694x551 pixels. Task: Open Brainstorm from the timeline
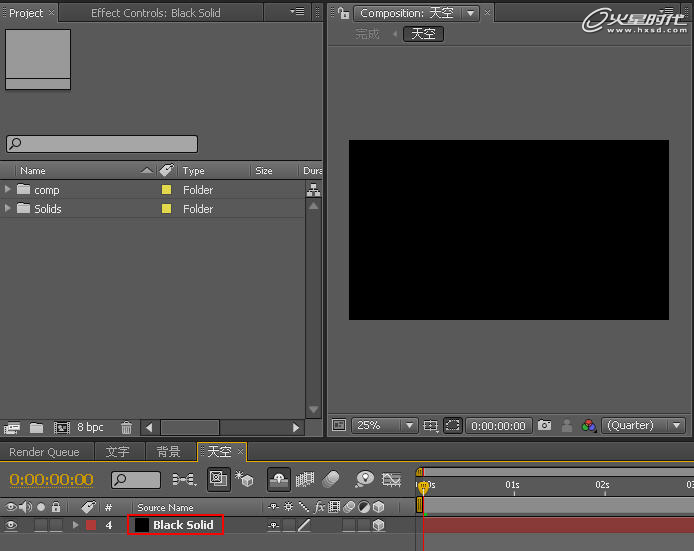point(364,479)
